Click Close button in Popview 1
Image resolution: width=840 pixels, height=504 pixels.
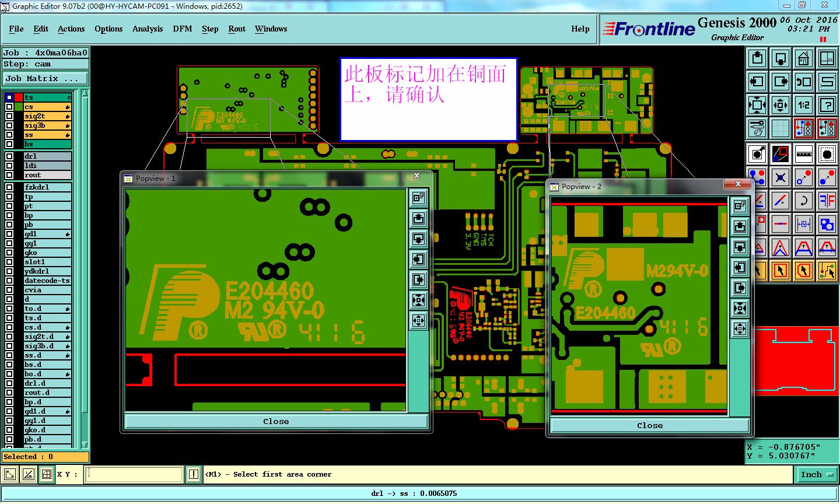click(276, 421)
